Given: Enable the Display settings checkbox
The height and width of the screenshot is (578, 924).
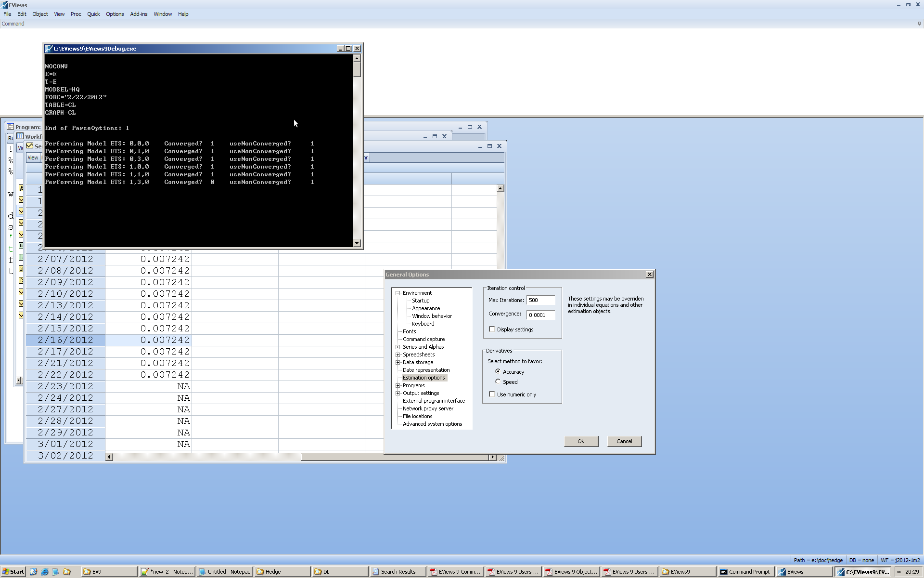Looking at the screenshot, I should (x=492, y=329).
